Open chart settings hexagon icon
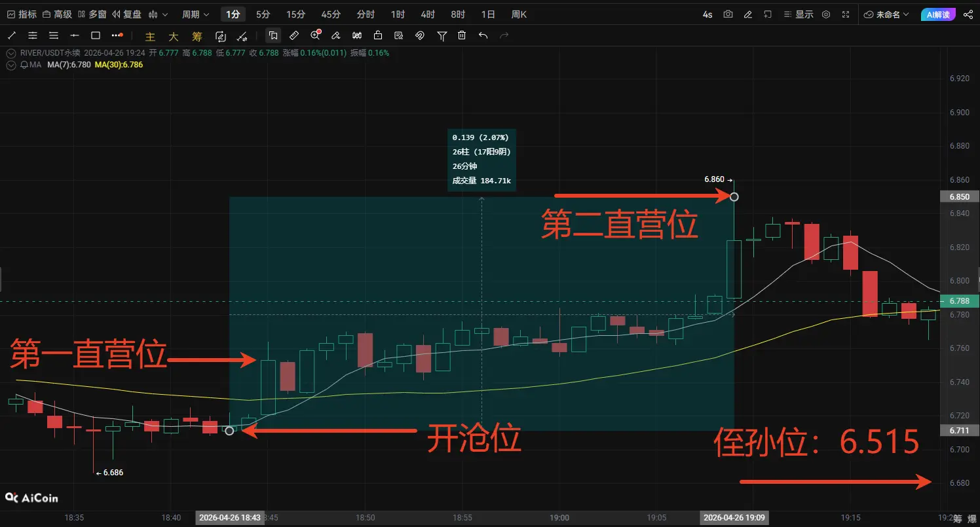Screen dimensions: 980x527 click(x=826, y=14)
